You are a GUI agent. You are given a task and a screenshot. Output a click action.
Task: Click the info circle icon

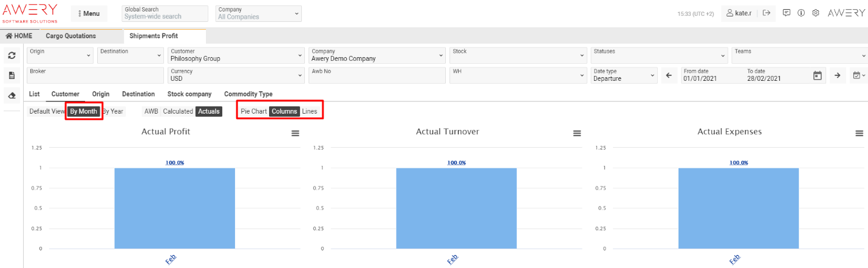click(x=801, y=13)
